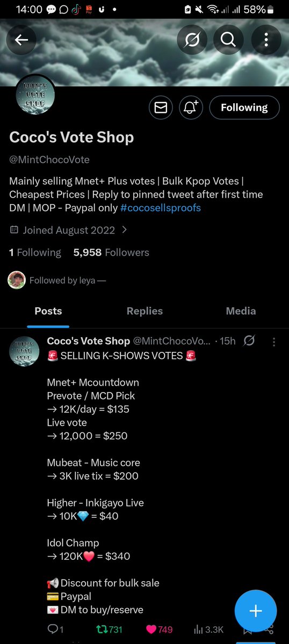
Task: Tap the Grok icon on post
Action: tap(249, 341)
